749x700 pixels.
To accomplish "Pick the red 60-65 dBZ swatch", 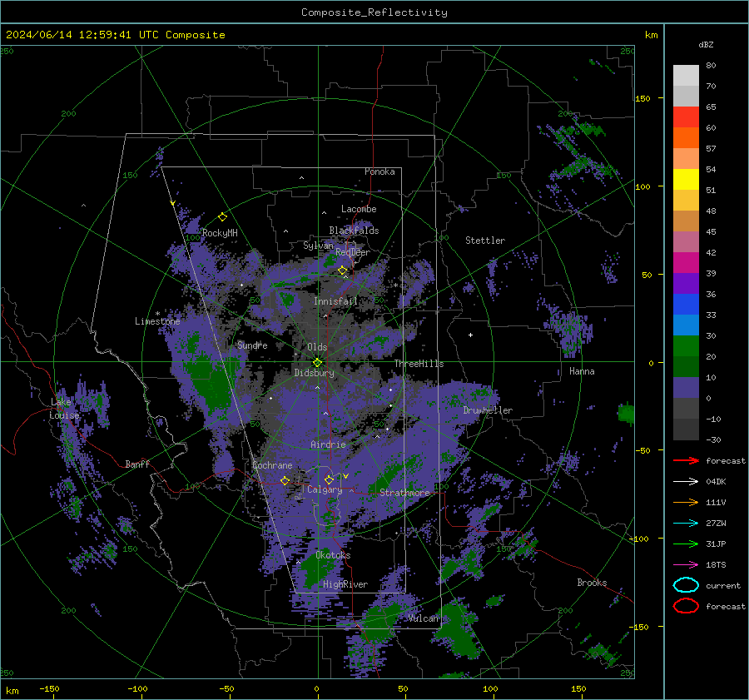I will click(686, 117).
